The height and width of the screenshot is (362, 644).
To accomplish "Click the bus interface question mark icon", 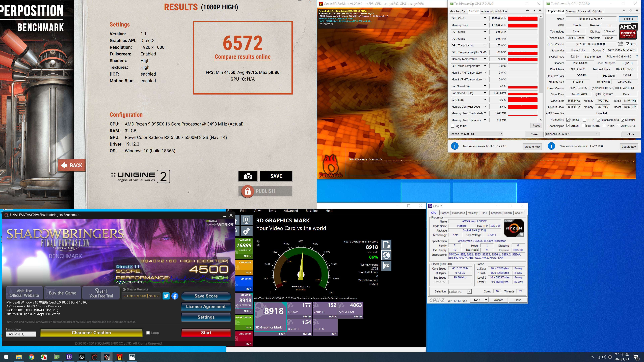I will (x=637, y=57).
